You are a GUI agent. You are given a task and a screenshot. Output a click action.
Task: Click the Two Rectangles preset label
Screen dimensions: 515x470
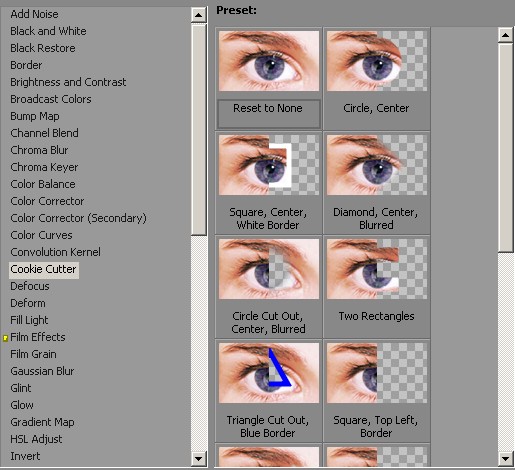pyautogui.click(x=376, y=316)
